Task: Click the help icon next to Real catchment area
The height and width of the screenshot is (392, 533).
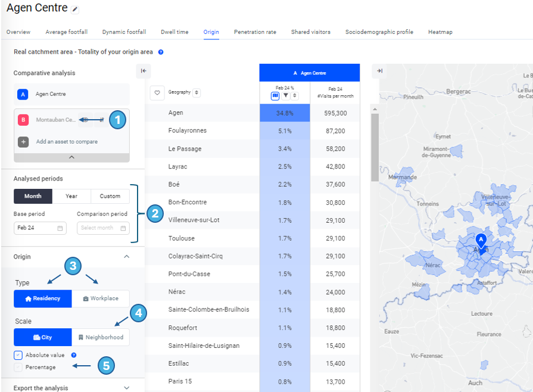Action: click(161, 52)
